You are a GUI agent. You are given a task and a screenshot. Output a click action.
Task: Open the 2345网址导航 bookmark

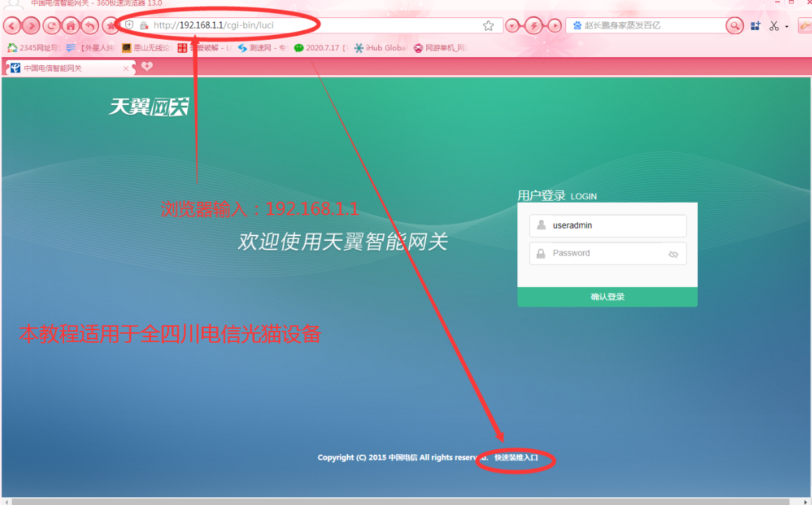(x=34, y=47)
